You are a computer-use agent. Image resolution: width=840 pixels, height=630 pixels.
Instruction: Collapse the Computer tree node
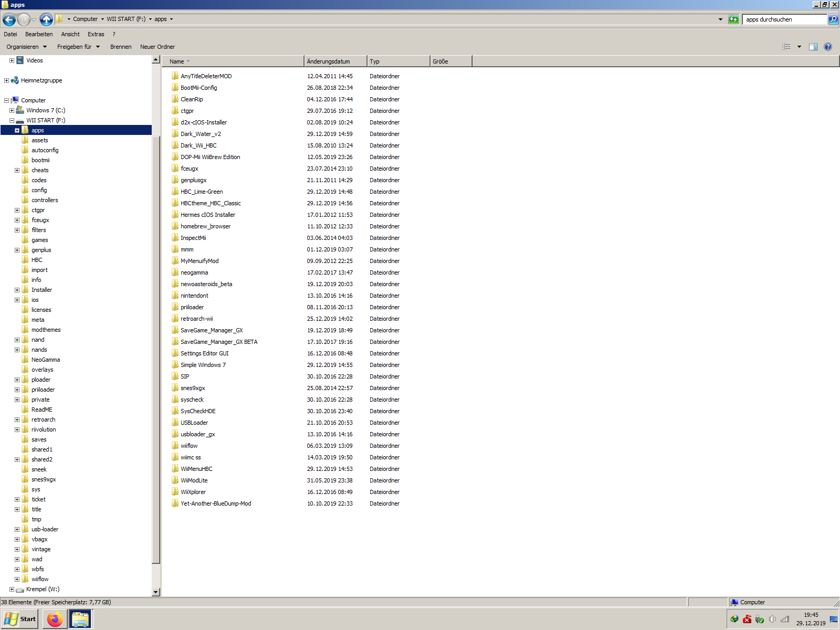pos(6,100)
